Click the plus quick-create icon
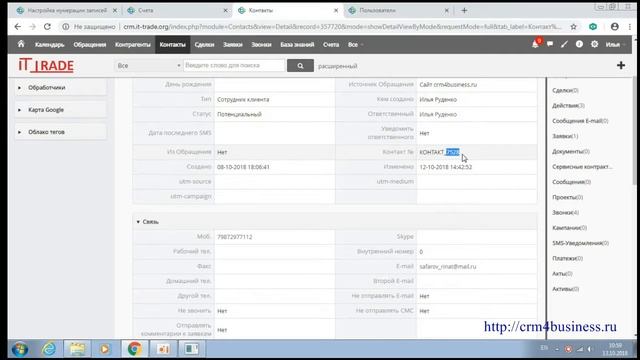This screenshot has width=640, height=360. coord(621,65)
